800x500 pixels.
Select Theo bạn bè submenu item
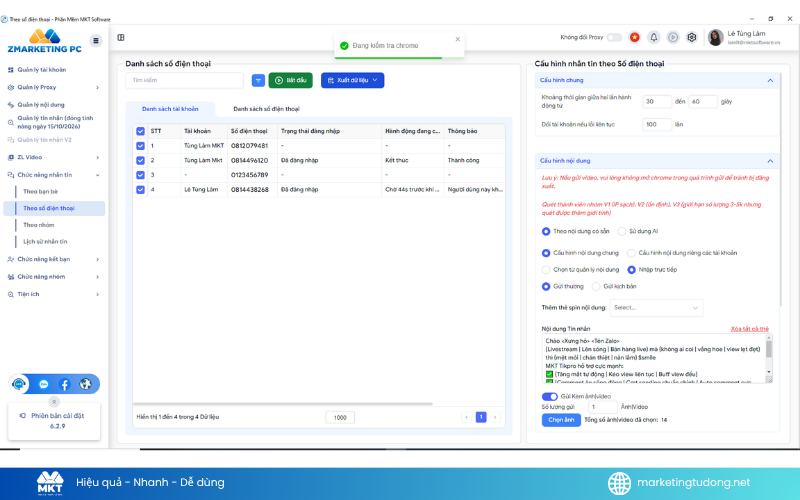(x=40, y=191)
